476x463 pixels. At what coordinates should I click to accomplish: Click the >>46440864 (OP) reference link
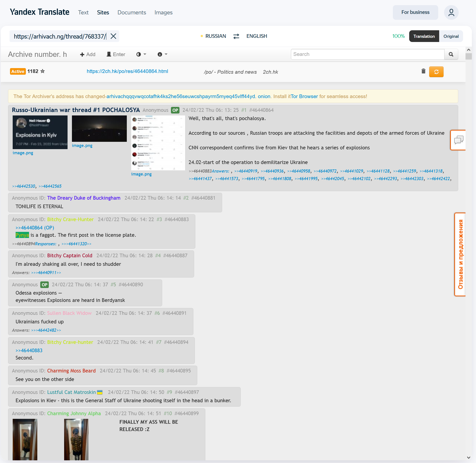pos(35,228)
